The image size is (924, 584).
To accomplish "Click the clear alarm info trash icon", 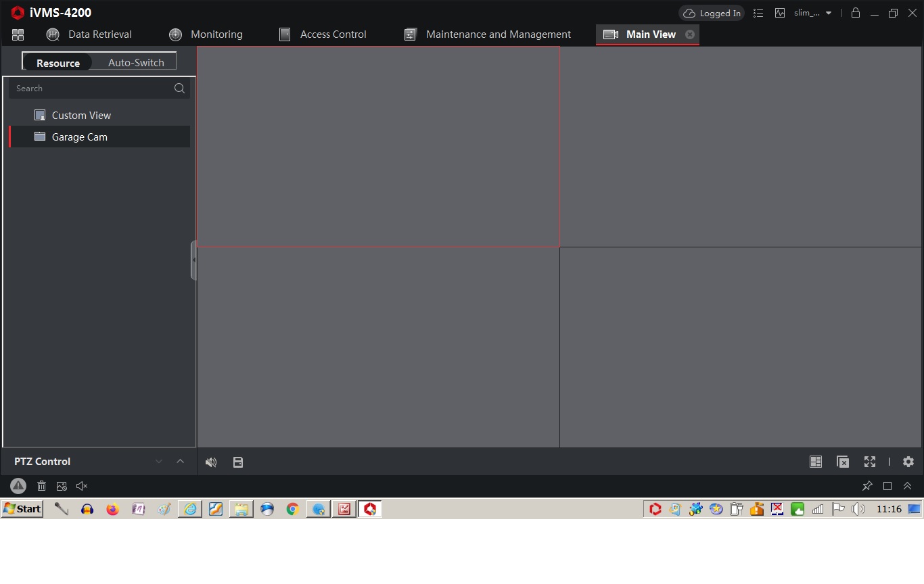I will click(41, 485).
